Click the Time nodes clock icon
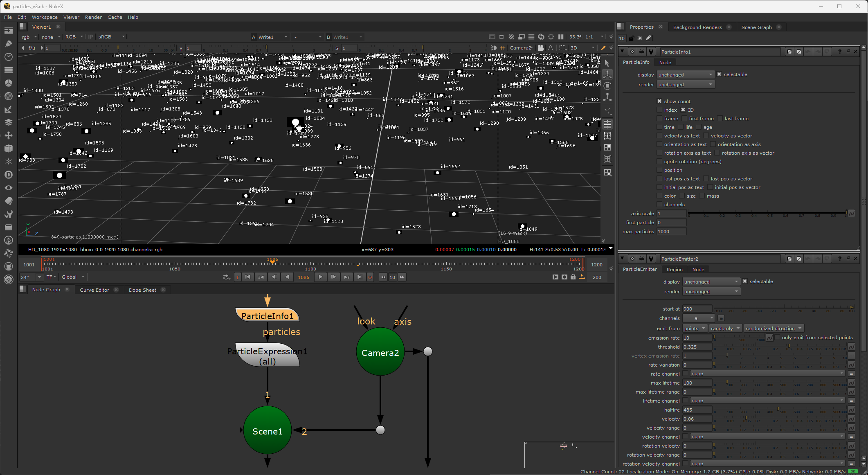 click(8, 57)
